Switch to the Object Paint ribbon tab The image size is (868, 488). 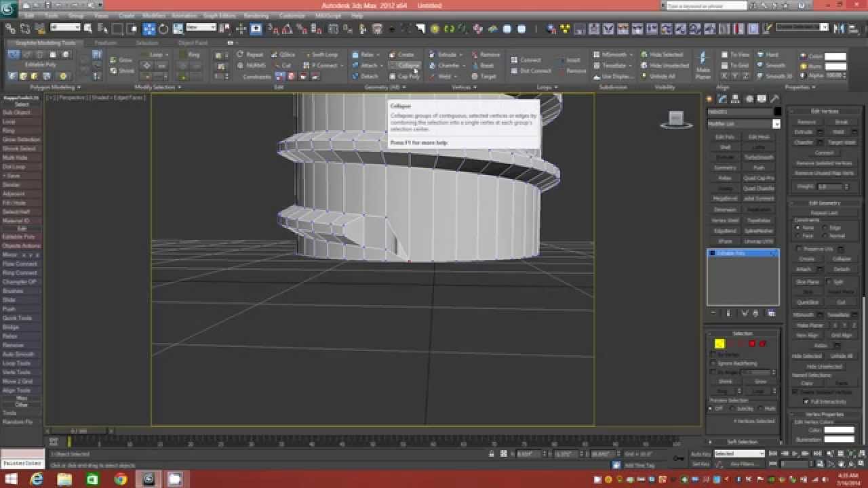tap(193, 43)
